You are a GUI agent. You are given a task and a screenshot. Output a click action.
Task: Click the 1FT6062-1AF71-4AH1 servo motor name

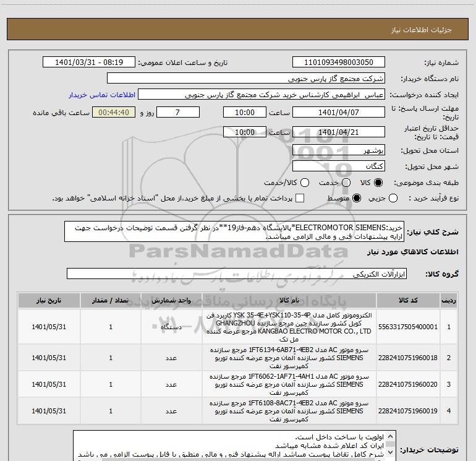pyautogui.click(x=289, y=384)
